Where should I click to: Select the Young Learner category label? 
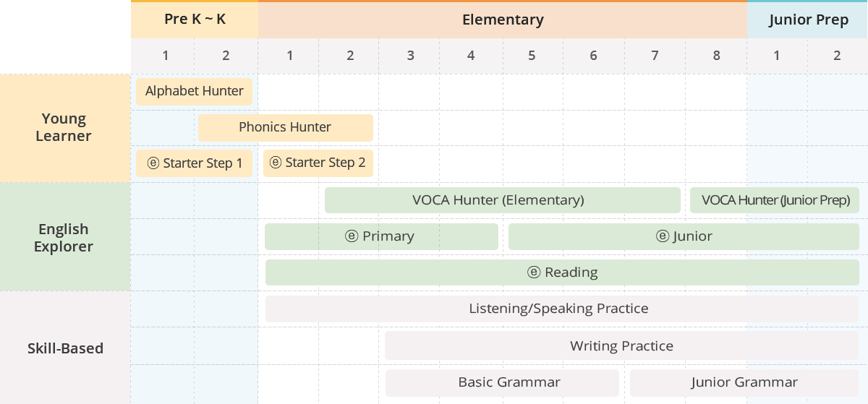(x=65, y=128)
